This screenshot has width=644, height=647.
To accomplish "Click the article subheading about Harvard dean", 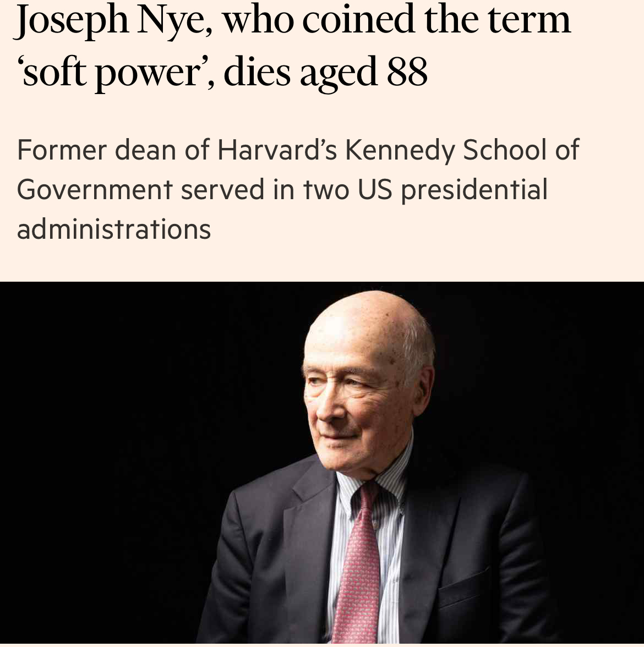I will click(297, 189).
